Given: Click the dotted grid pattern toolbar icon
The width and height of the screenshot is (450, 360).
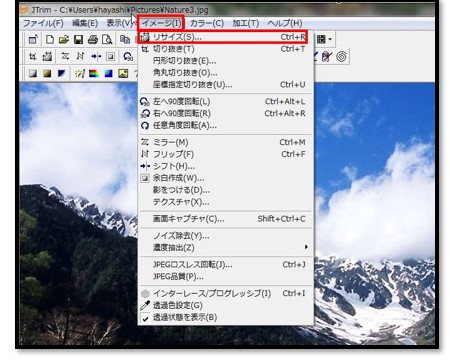Looking at the screenshot, I should 321,39.
